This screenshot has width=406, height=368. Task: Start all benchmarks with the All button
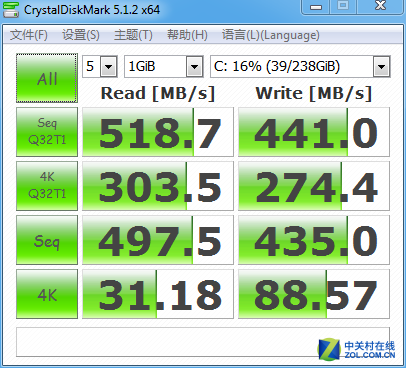pyautogui.click(x=47, y=78)
